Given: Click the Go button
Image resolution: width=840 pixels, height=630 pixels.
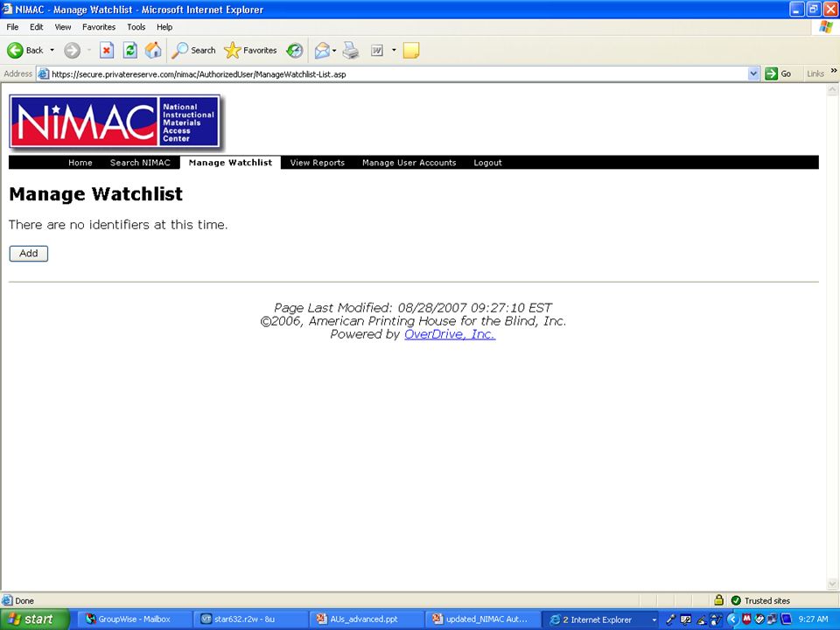Looking at the screenshot, I should click(x=779, y=73).
